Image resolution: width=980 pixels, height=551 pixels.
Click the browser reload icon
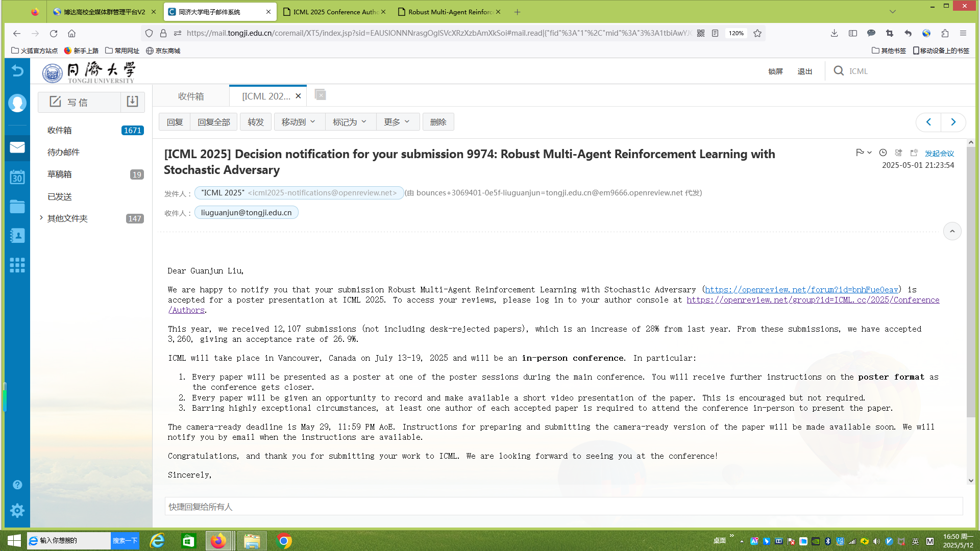pyautogui.click(x=54, y=33)
